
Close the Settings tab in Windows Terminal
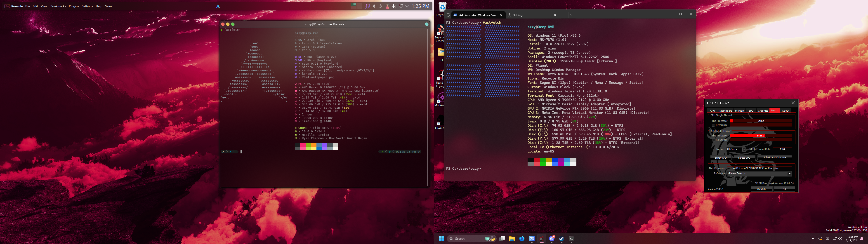[x=555, y=15]
